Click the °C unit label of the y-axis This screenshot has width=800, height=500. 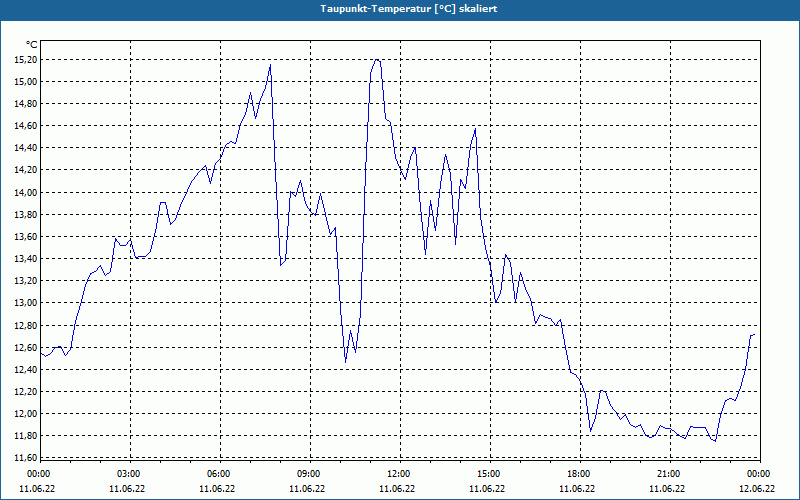click(x=32, y=45)
